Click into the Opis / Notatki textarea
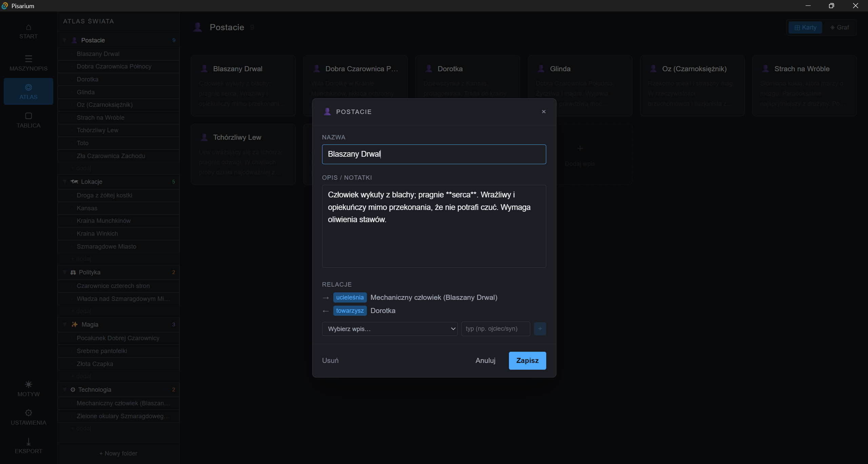 (x=434, y=226)
